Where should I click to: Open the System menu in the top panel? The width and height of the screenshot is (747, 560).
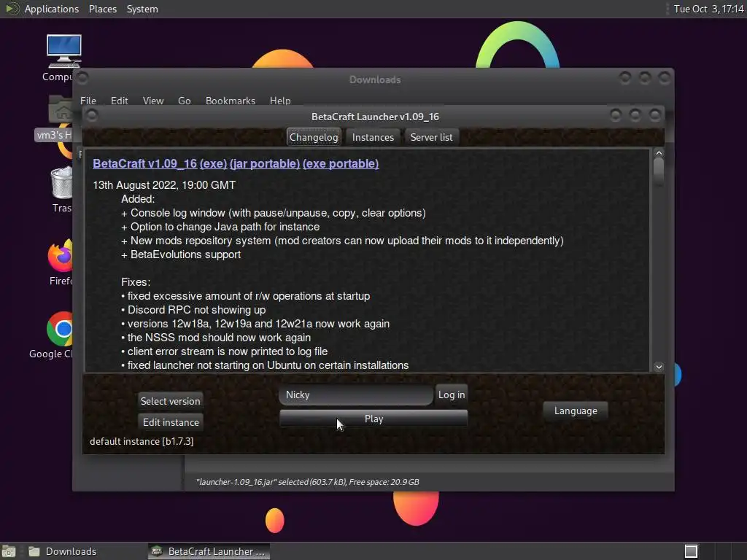coord(142,9)
